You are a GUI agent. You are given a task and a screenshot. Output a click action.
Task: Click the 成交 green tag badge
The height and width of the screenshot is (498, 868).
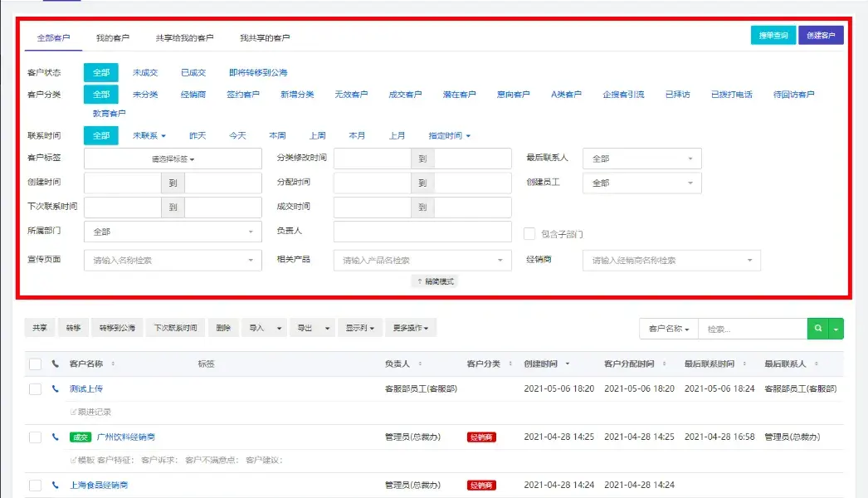80,437
